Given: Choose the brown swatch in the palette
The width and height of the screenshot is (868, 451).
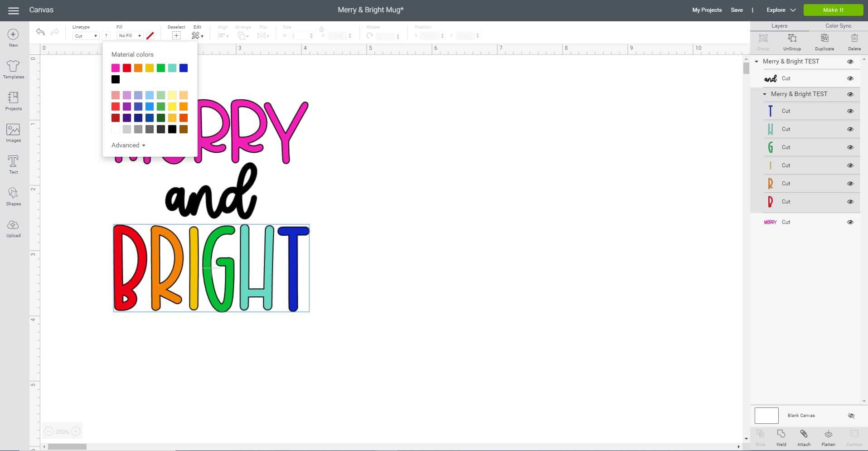Looking at the screenshot, I should point(184,129).
